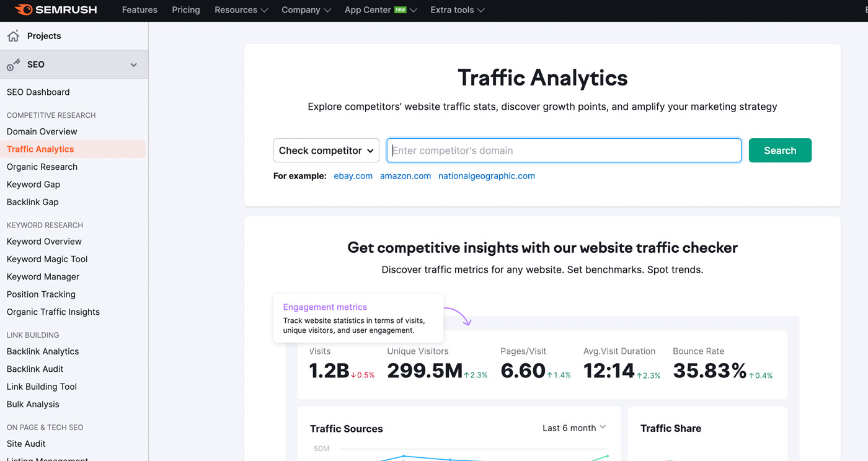Click the nationalgeographic.com example link
Image resolution: width=868 pixels, height=461 pixels.
[x=487, y=176]
